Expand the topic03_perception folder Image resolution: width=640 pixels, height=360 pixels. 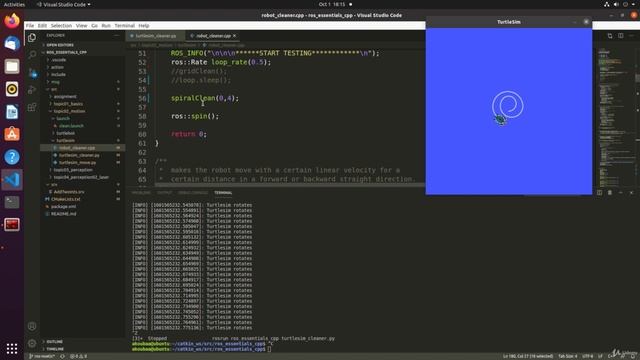tap(73, 170)
